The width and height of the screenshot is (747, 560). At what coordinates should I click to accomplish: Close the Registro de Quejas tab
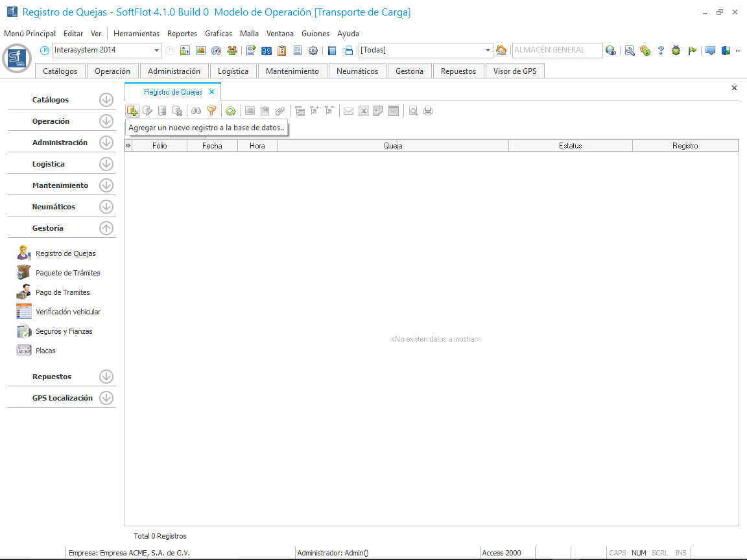point(211,92)
